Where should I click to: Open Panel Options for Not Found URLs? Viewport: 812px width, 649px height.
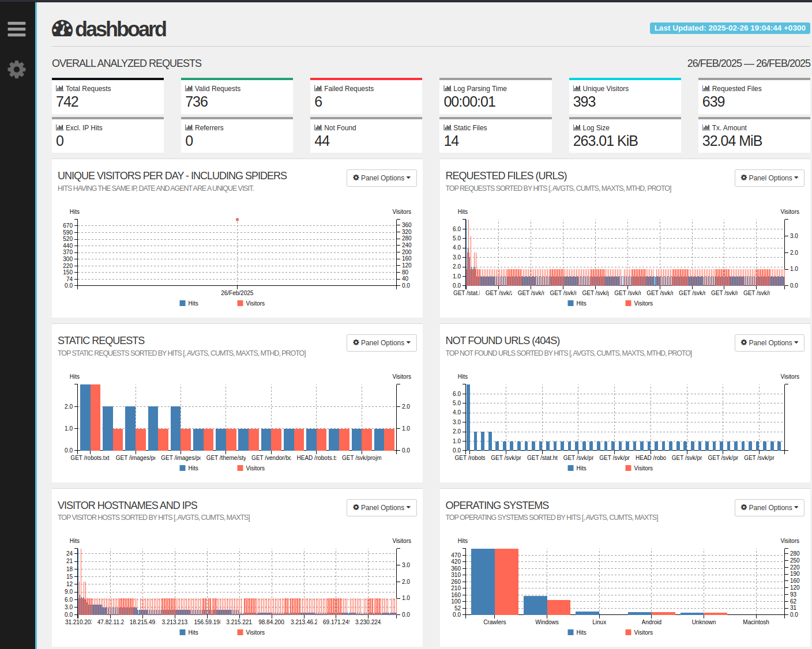point(769,343)
